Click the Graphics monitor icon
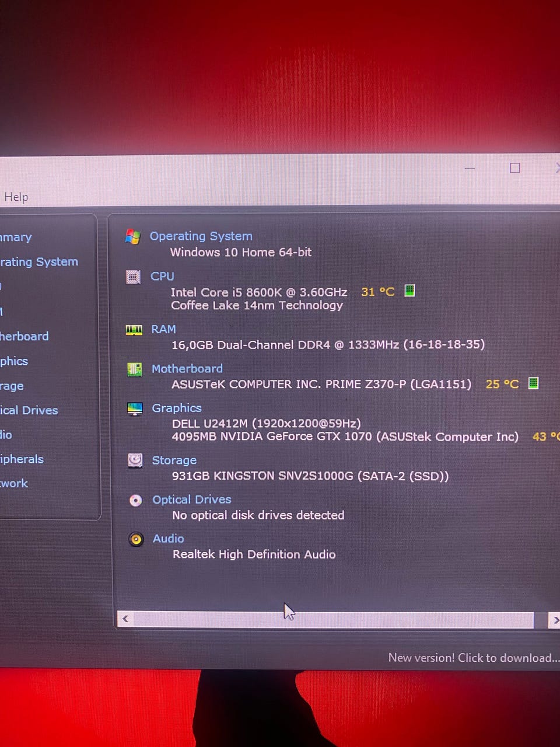 [x=135, y=409]
